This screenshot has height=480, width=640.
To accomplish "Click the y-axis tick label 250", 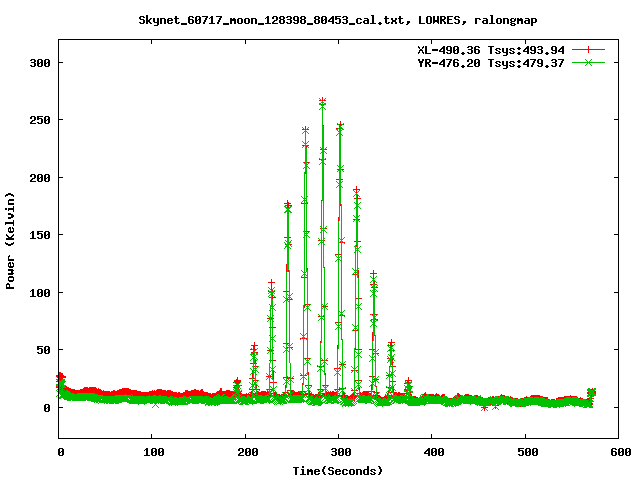I will 40,120.
